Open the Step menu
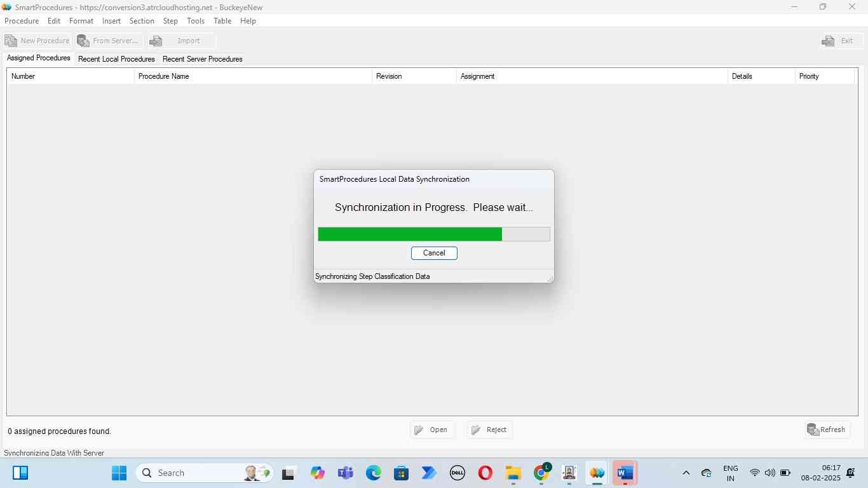Screen dimensions: 868x488 click(170, 21)
